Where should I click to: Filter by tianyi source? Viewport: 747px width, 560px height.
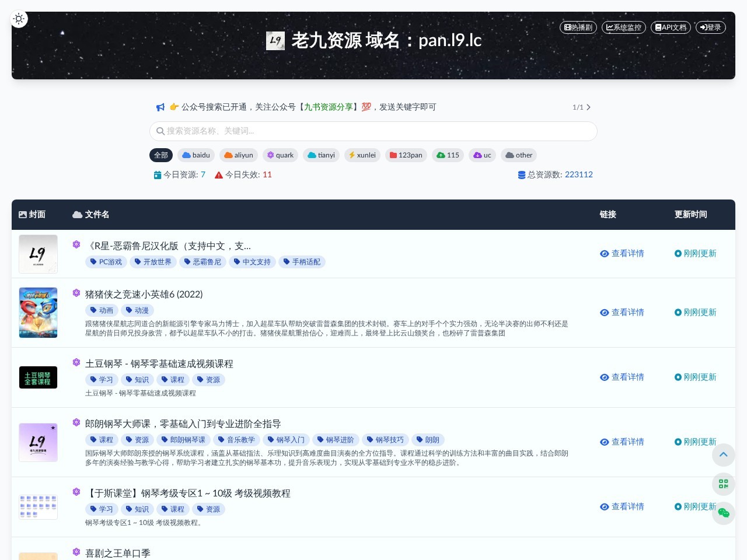pos(321,155)
